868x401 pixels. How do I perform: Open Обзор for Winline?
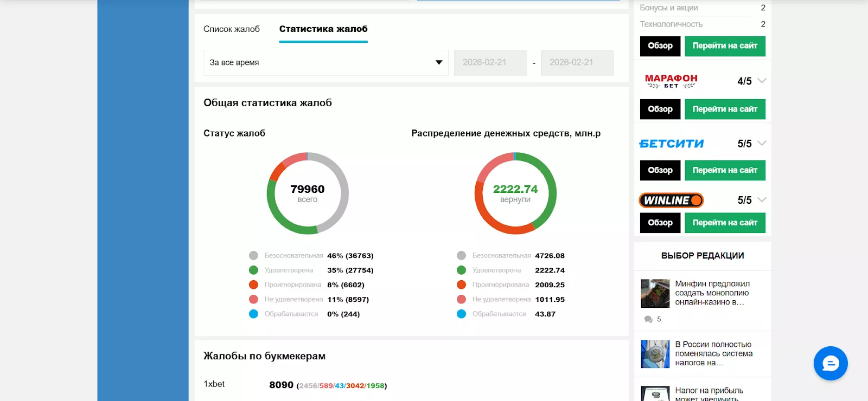point(660,223)
